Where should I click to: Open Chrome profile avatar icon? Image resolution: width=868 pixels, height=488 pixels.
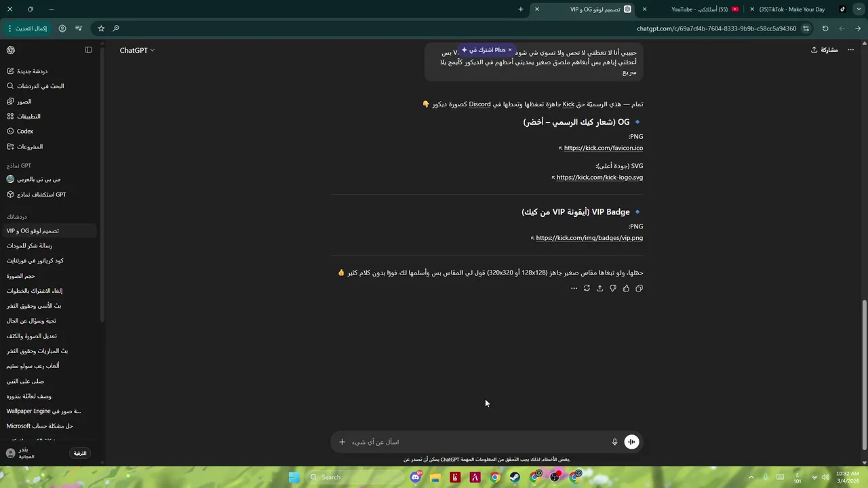pos(62,28)
